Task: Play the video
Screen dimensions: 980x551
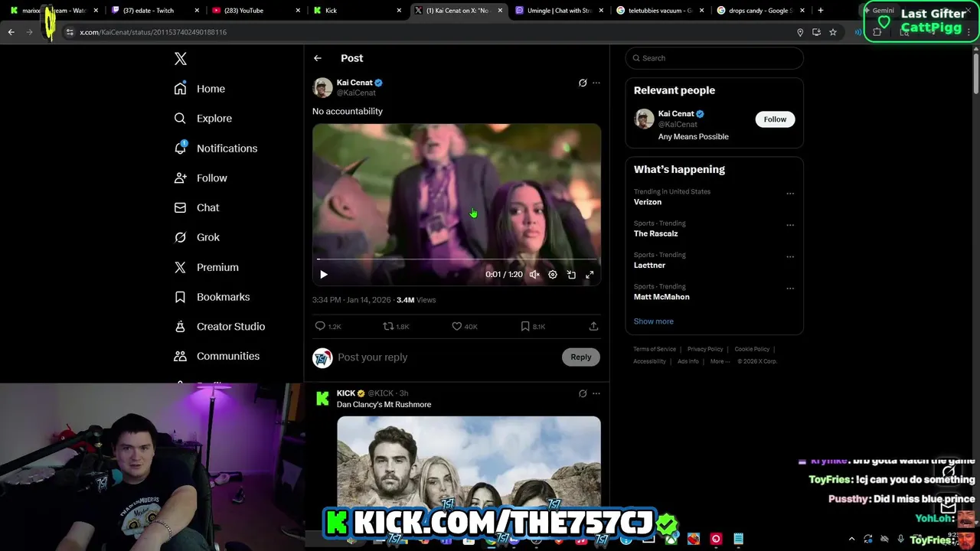Action: 324,275
